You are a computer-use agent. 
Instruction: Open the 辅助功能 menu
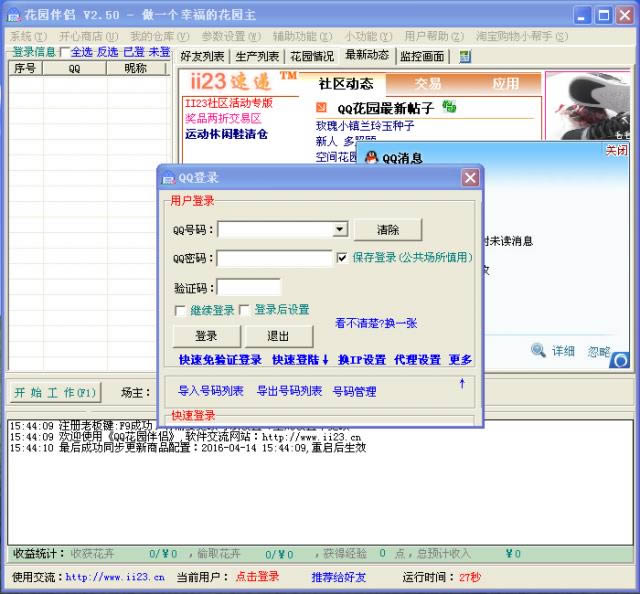(x=302, y=36)
